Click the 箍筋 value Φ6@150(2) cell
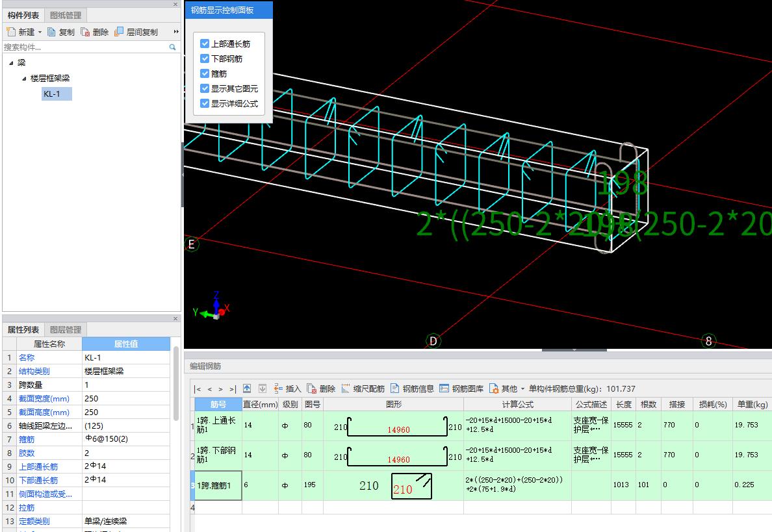 [126, 439]
